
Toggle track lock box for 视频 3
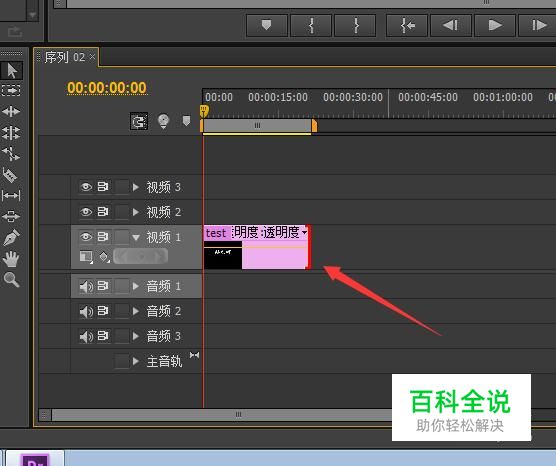122,187
